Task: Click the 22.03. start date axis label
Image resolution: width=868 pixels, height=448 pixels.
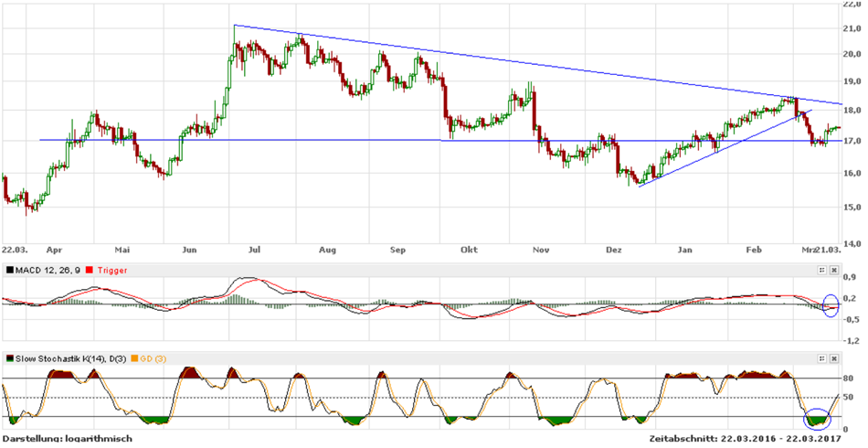Action: 14,249
